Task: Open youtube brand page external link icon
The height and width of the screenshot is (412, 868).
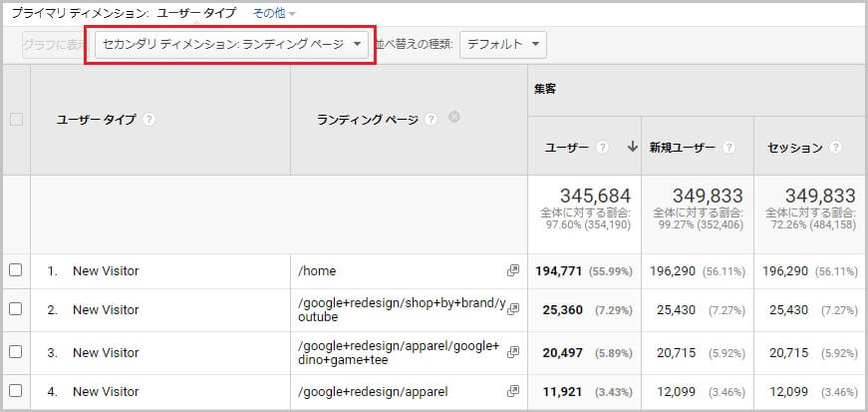Action: click(513, 309)
